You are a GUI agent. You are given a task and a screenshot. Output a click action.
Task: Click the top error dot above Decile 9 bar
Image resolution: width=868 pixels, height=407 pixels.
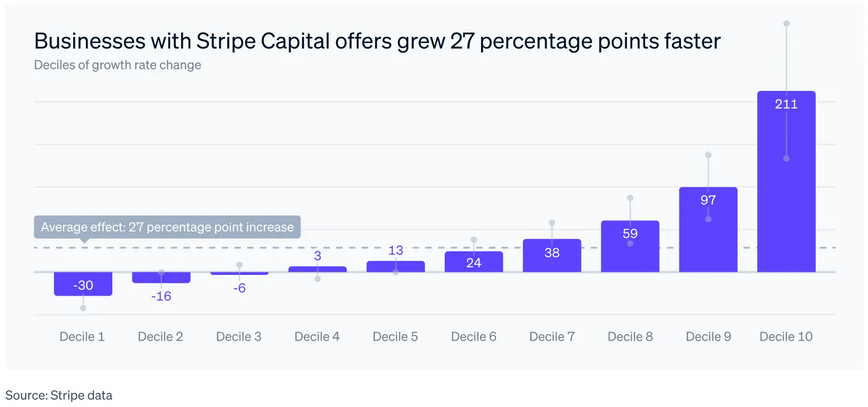click(708, 155)
